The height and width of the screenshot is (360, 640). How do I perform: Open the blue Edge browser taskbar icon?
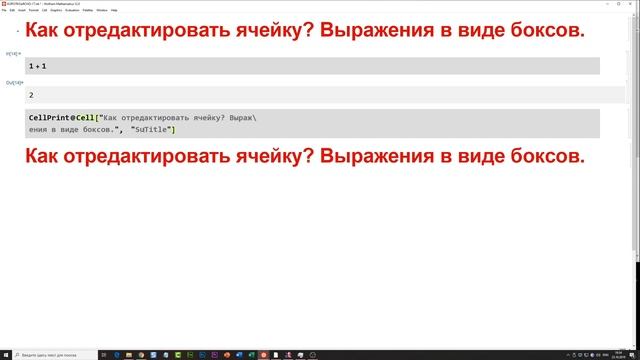pyautogui.click(x=117, y=355)
